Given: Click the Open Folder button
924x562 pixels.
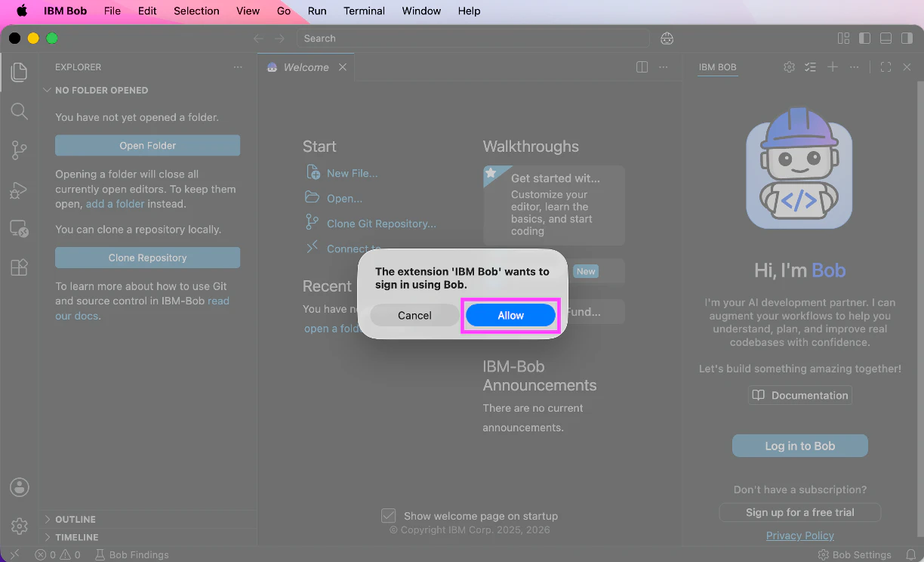Looking at the screenshot, I should pyautogui.click(x=147, y=146).
